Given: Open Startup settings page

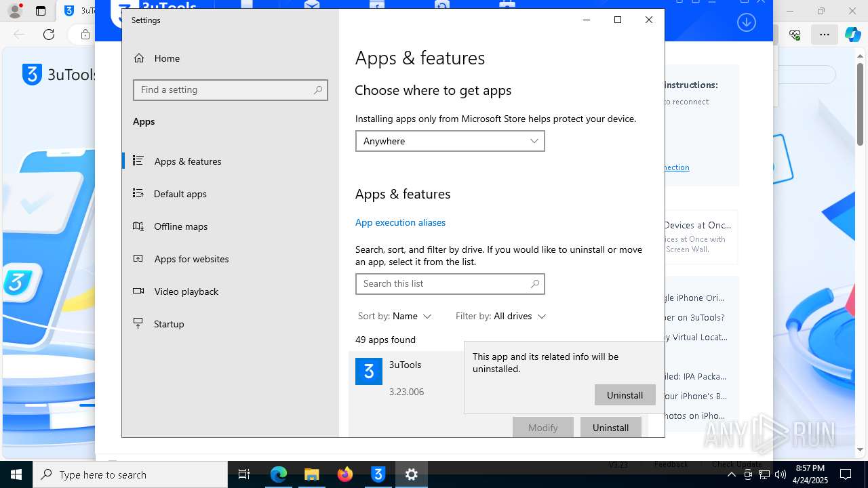Looking at the screenshot, I should click(231, 324).
